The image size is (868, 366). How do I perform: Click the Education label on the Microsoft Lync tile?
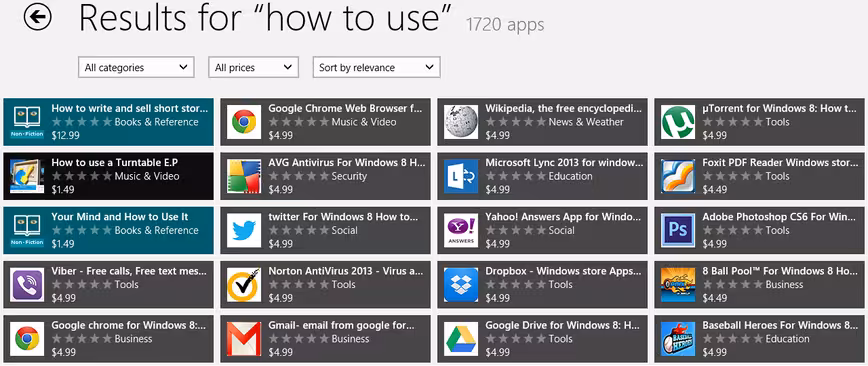click(570, 176)
